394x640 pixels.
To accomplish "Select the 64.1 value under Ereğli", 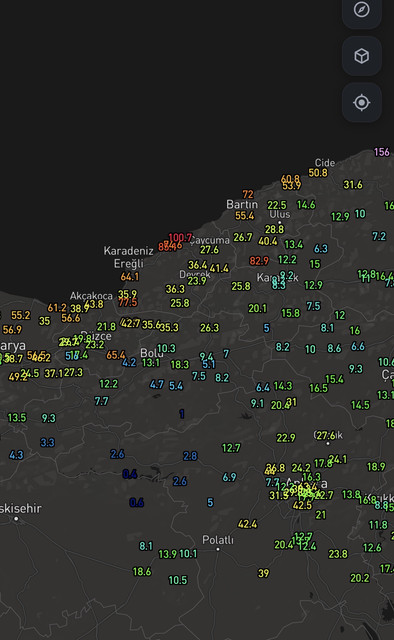I will coord(129,276).
